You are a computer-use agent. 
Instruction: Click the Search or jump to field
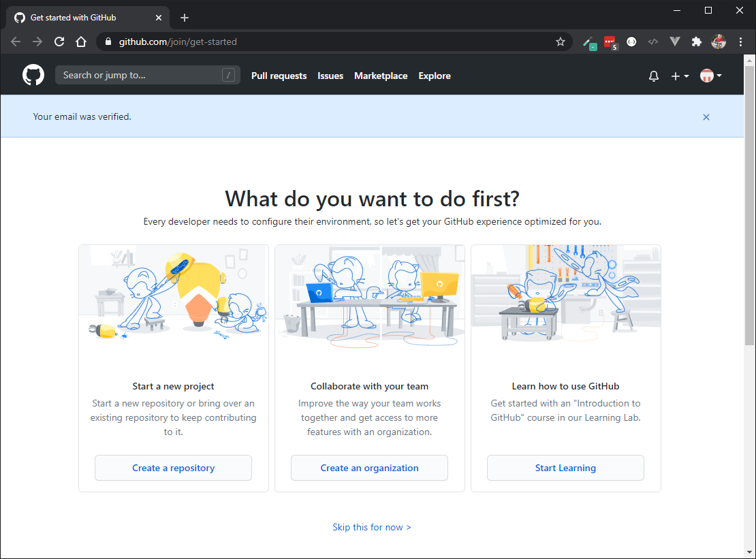148,75
